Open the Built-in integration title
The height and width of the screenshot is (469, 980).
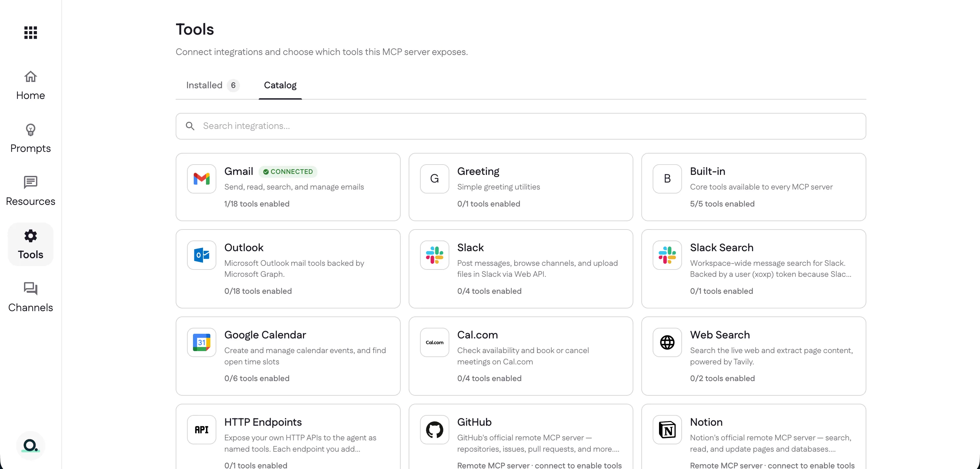[708, 172]
